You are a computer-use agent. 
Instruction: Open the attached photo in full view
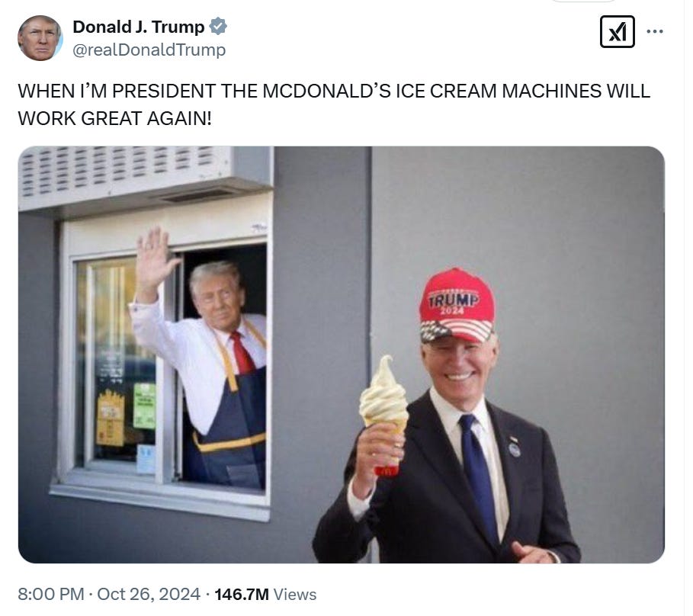(342, 355)
